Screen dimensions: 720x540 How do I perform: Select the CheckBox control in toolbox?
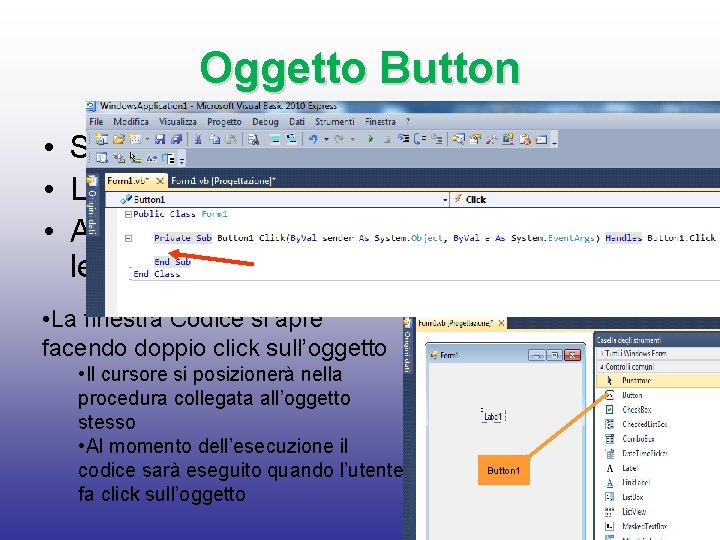coord(658,410)
